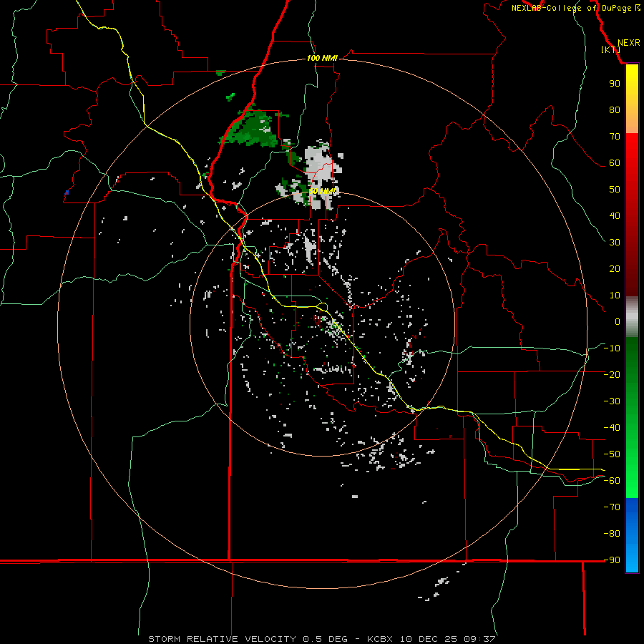
Task: Click the "NEXR" label in the top-right corner
Action: 628,43
